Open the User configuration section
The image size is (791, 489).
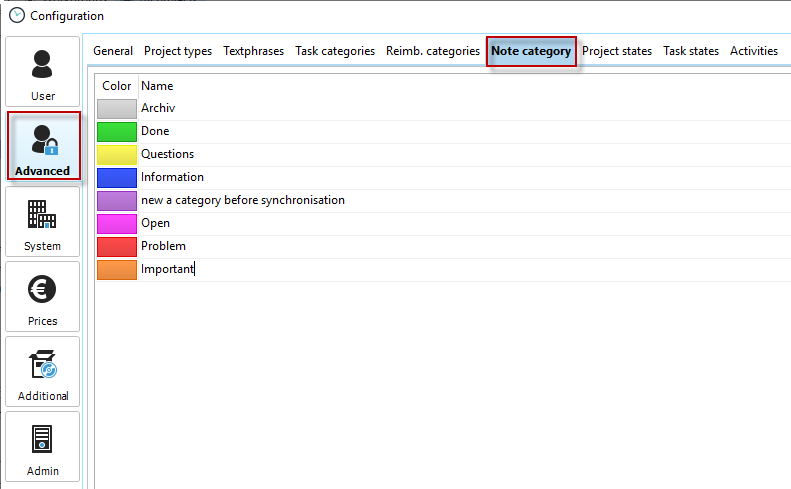[43, 72]
